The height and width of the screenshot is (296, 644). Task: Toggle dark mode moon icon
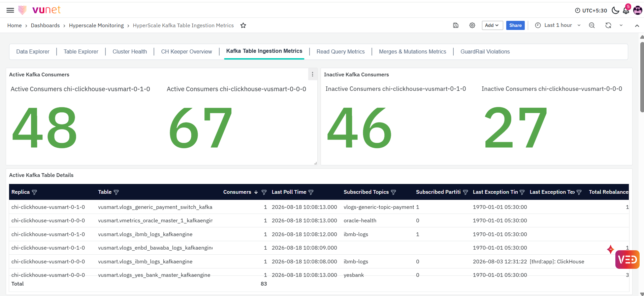click(x=615, y=10)
